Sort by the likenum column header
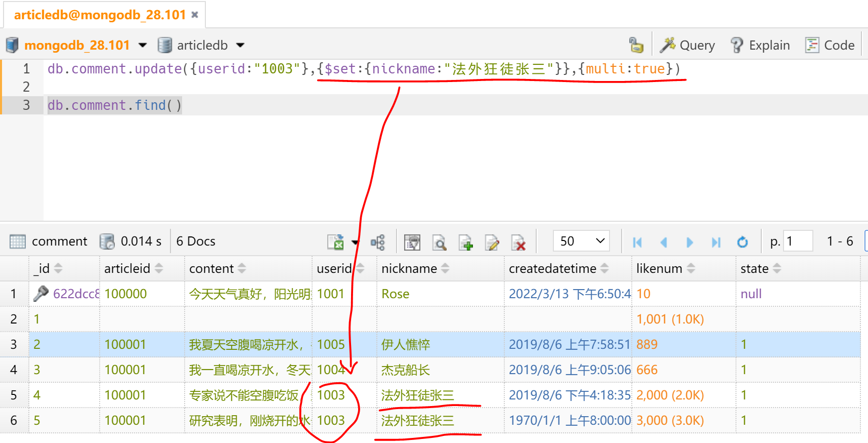The width and height of the screenshot is (868, 443). coord(660,268)
